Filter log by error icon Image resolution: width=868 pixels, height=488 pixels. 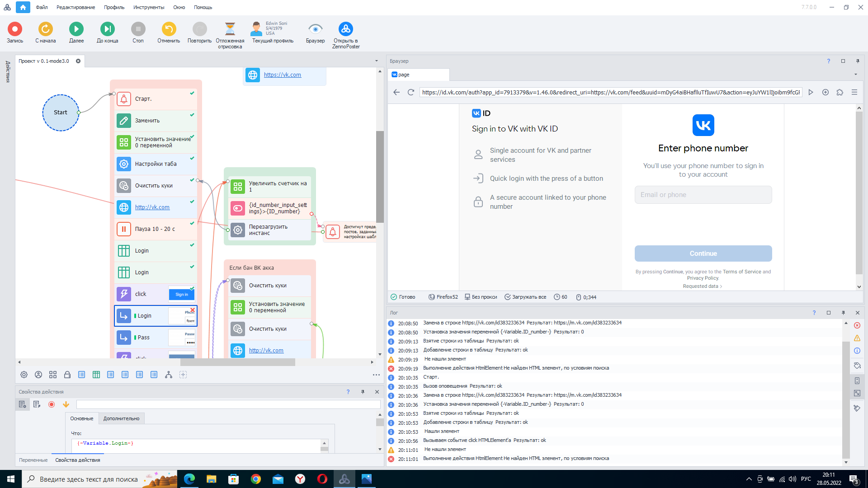[x=857, y=325]
